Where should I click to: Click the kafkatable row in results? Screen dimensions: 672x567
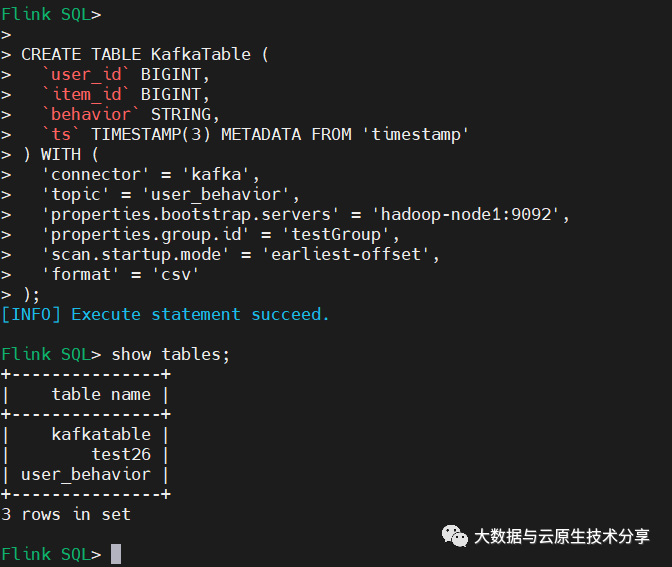point(101,434)
